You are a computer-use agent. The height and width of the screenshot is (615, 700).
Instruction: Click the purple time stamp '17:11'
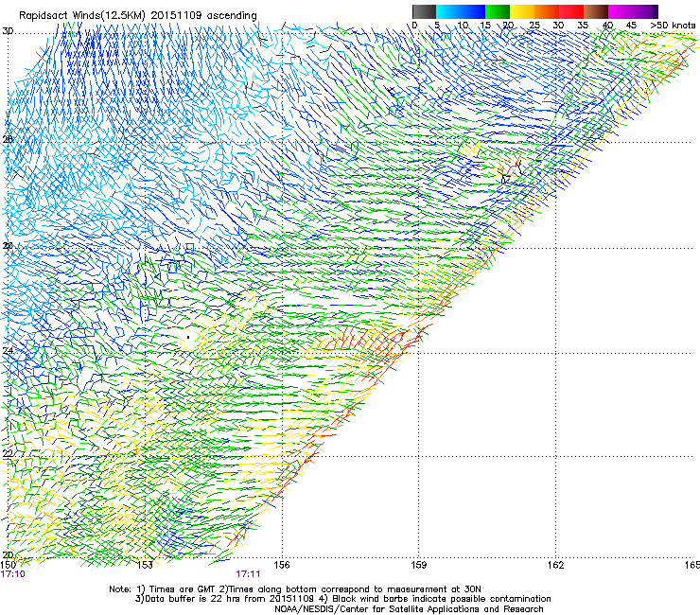pos(248,574)
